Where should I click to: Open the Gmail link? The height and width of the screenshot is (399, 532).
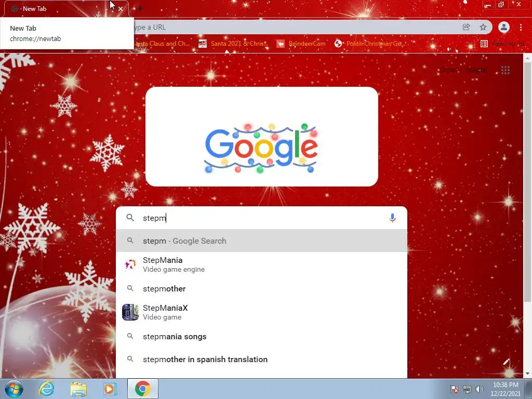pos(449,70)
